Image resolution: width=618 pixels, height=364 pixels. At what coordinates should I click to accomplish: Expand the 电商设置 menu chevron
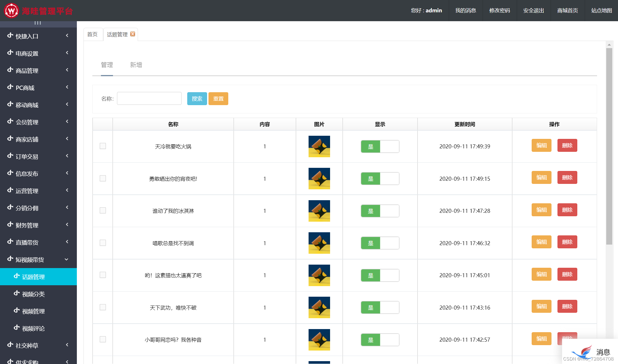(x=67, y=53)
